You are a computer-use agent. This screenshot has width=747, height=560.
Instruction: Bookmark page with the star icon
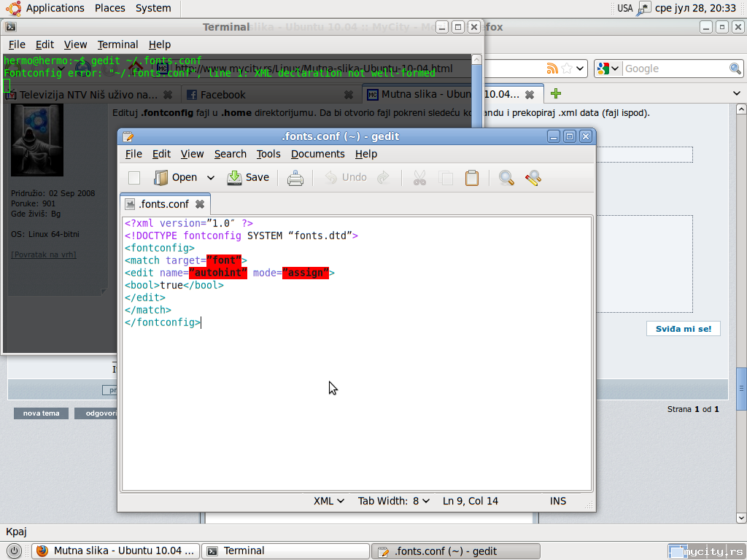(x=567, y=69)
